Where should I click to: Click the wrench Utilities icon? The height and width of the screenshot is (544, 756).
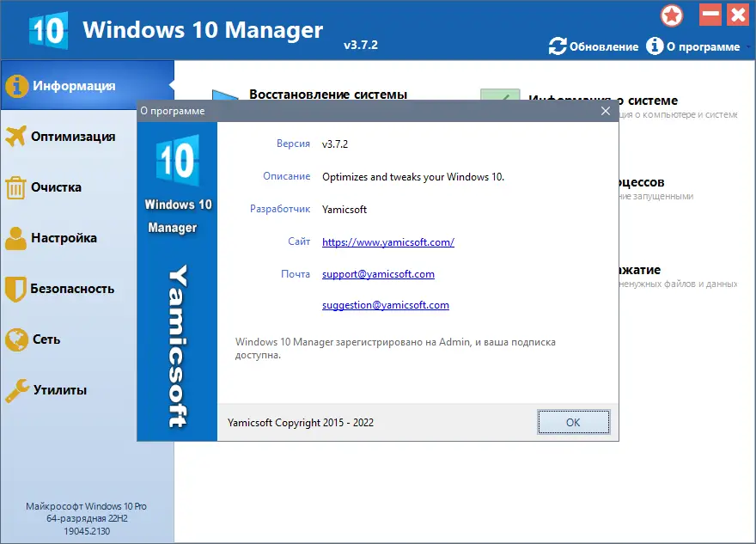pyautogui.click(x=17, y=391)
